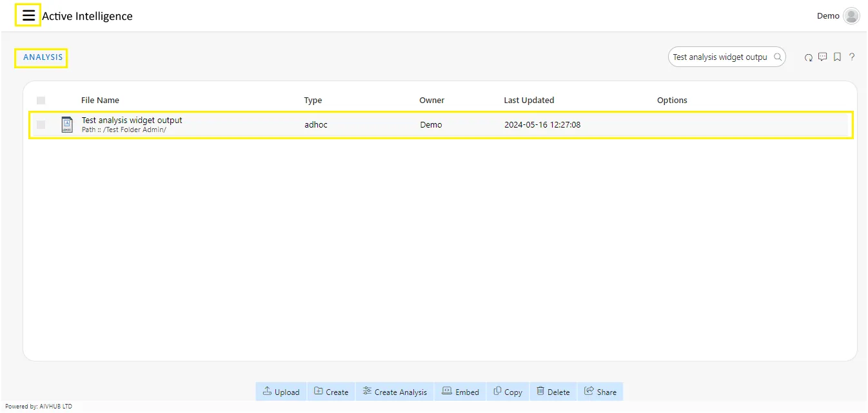Click the Demo username at top right
The width and height of the screenshot is (868, 413).
coord(828,16)
